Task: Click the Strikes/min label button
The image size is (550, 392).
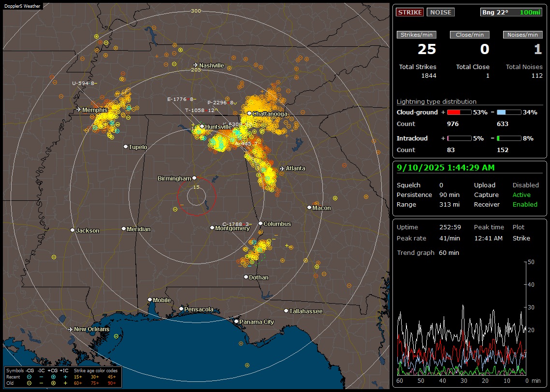Action: 416,35
